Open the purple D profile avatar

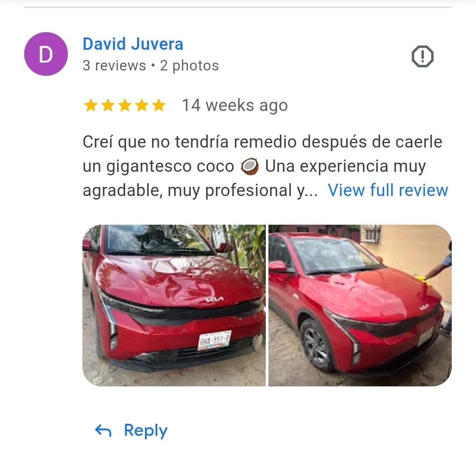coord(46,54)
